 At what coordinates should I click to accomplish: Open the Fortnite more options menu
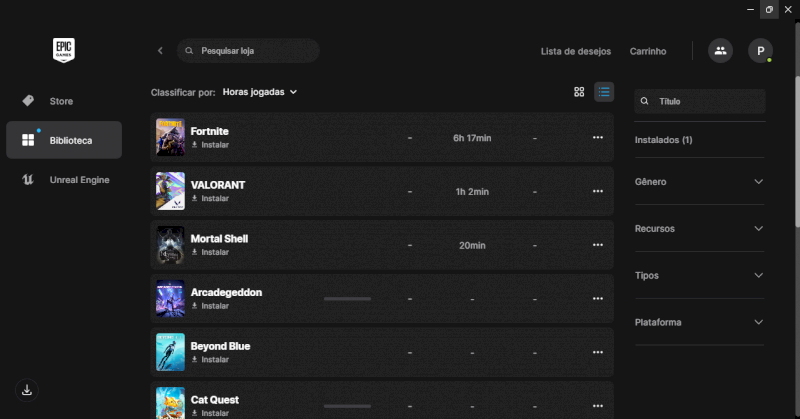598,138
